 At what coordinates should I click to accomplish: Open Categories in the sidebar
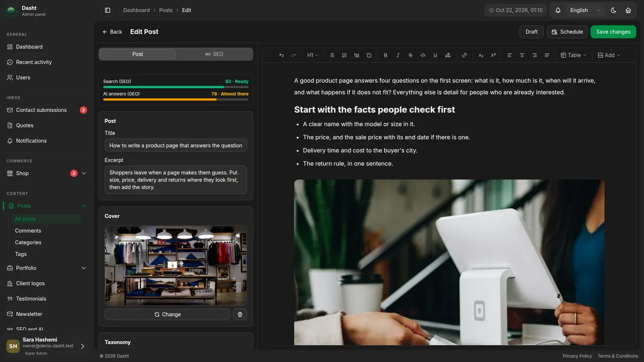[x=28, y=242]
